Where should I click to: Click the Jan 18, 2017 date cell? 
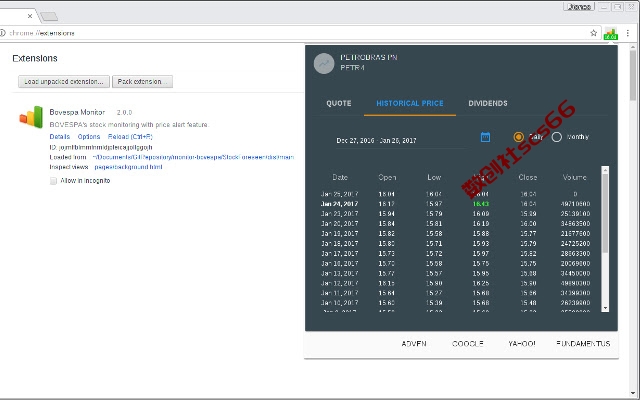click(340, 244)
